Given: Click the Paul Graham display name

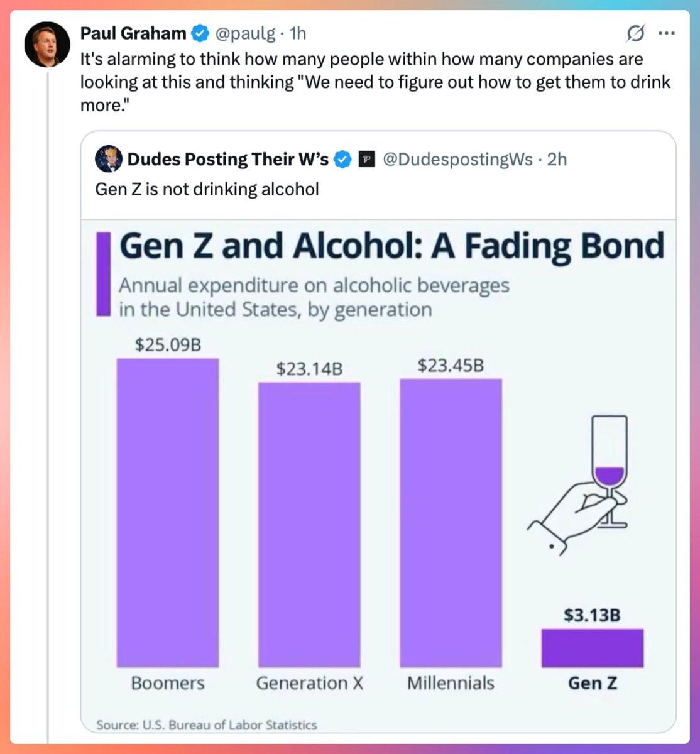Looking at the screenshot, I should click(133, 33).
